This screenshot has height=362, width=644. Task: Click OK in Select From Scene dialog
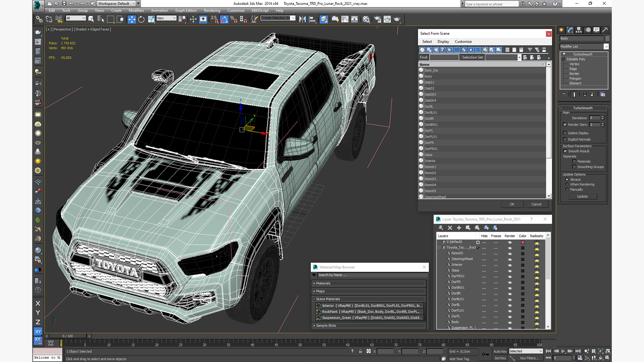click(512, 204)
